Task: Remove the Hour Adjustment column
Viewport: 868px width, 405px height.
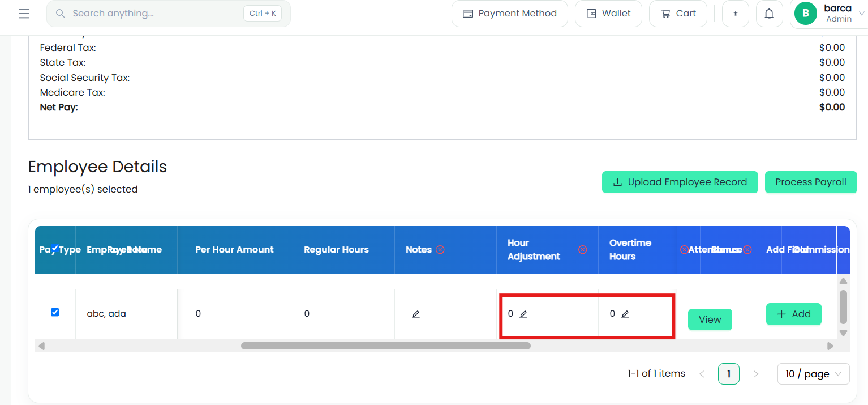Action: click(582, 250)
